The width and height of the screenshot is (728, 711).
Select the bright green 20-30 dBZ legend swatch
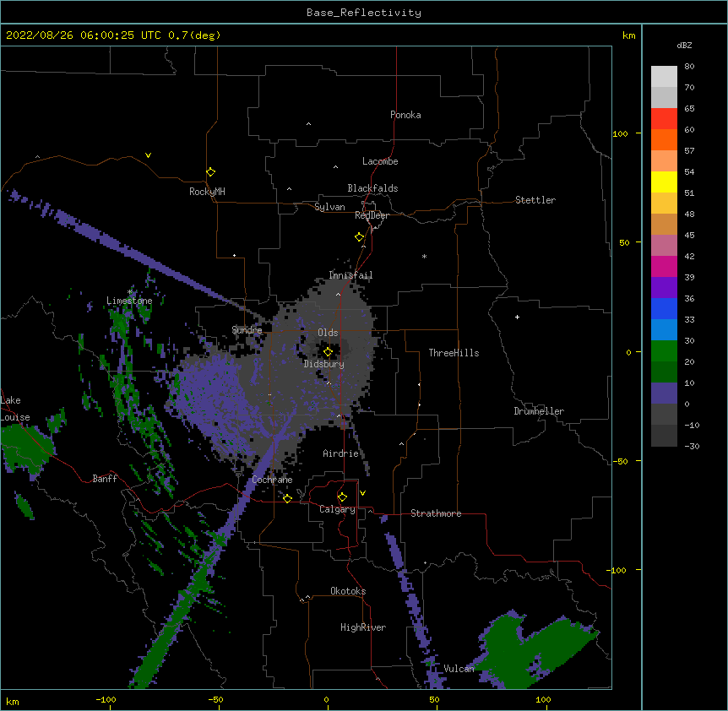(x=664, y=351)
